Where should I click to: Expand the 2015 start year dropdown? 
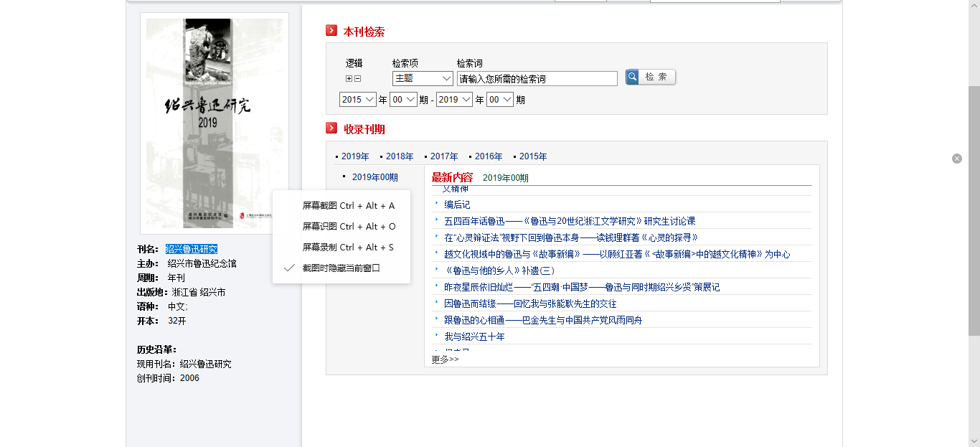[x=358, y=100]
